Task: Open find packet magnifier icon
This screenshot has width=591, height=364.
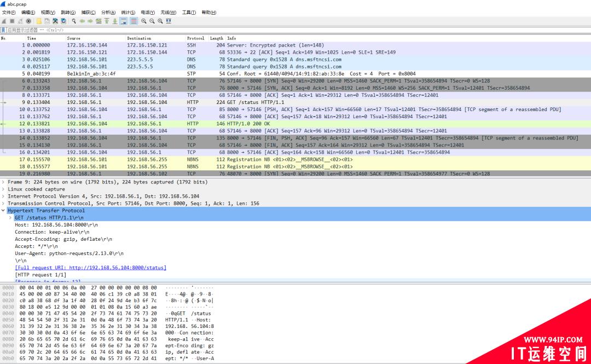Action: (74, 21)
